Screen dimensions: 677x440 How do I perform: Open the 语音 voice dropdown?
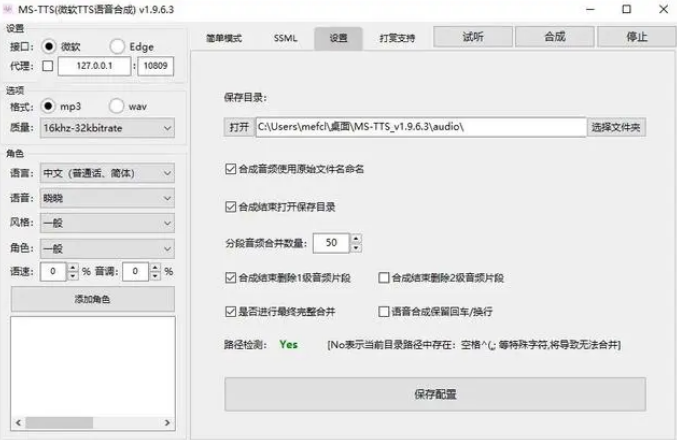point(107,198)
